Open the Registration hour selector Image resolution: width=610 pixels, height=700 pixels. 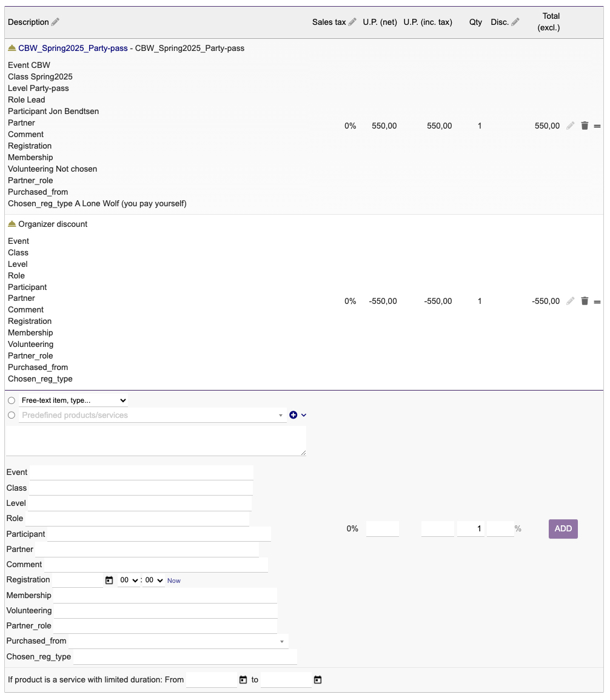pos(129,581)
